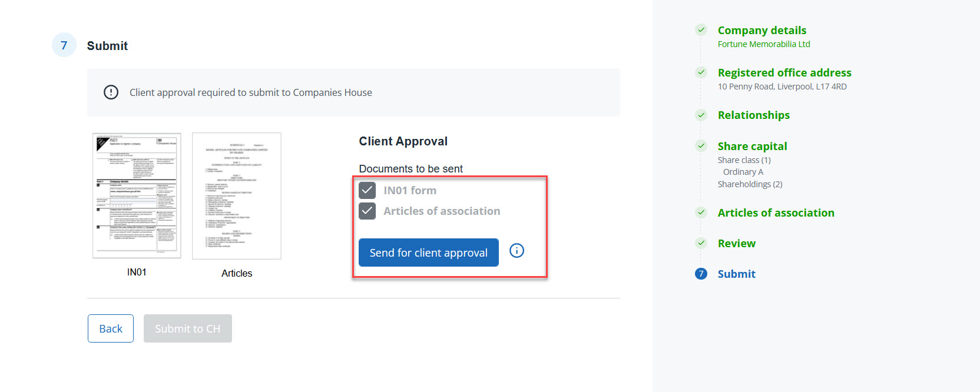The height and width of the screenshot is (392, 980).
Task: Click the alert icon in the approval notice
Action: [x=111, y=92]
